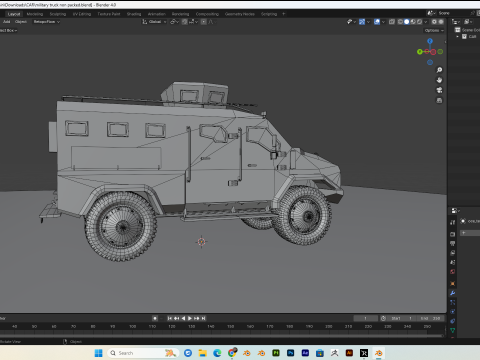
Task: Open the Scene properties tab
Action: tap(453, 262)
